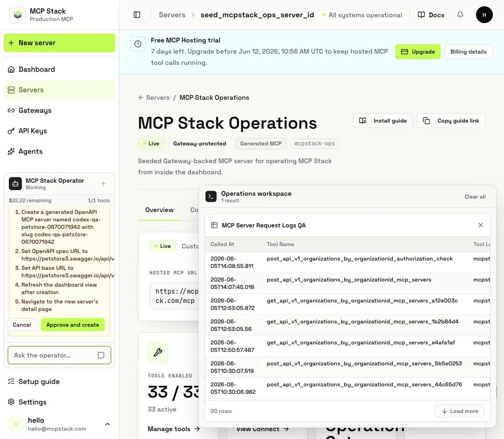The width and height of the screenshot is (504, 439).
Task: Open Servers in the sidebar
Action: (59, 90)
